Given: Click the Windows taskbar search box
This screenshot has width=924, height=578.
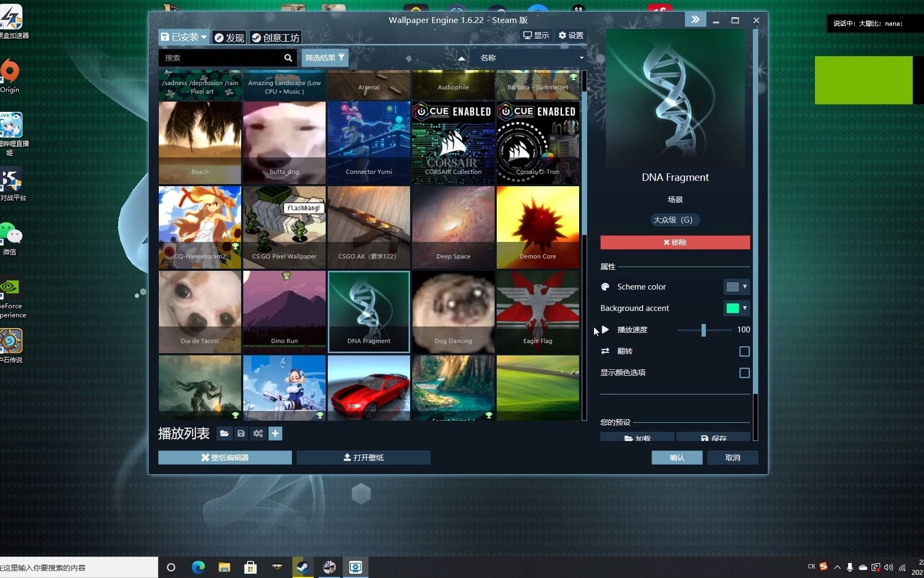Looking at the screenshot, I should 79,567.
